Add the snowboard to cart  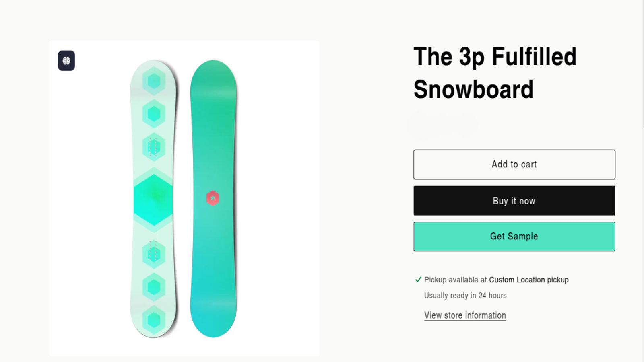coord(514,164)
